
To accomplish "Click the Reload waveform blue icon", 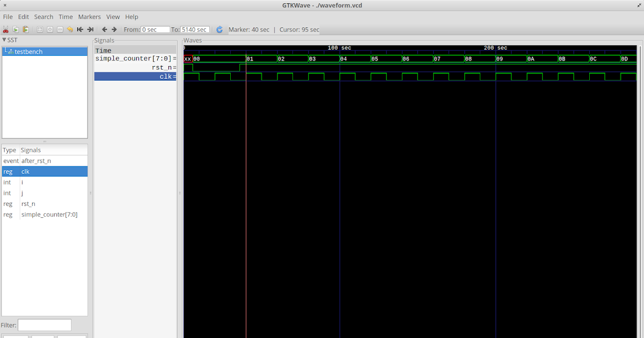I will click(219, 30).
